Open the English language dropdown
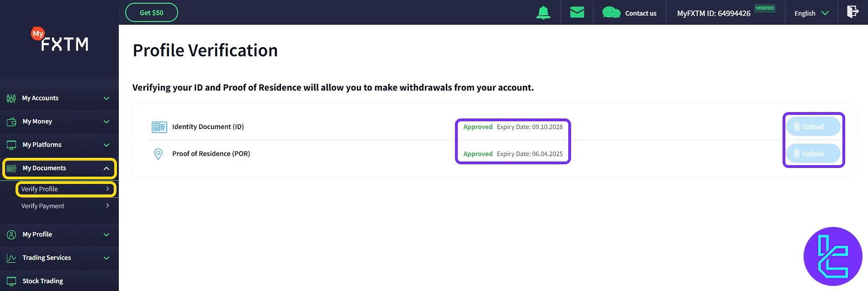 pos(811,13)
